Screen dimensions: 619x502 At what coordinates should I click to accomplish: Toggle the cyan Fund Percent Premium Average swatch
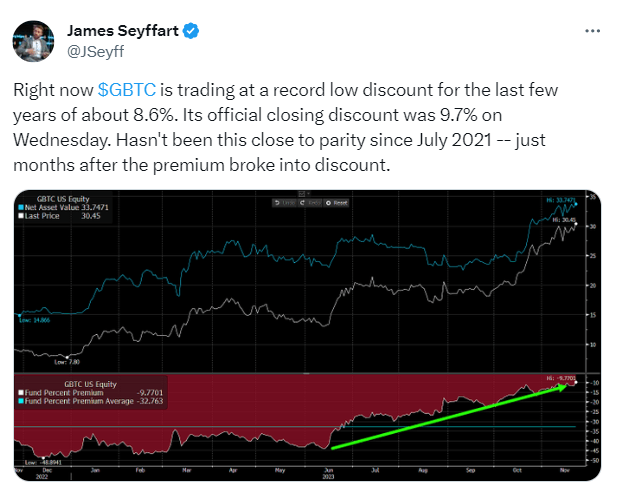19,403
